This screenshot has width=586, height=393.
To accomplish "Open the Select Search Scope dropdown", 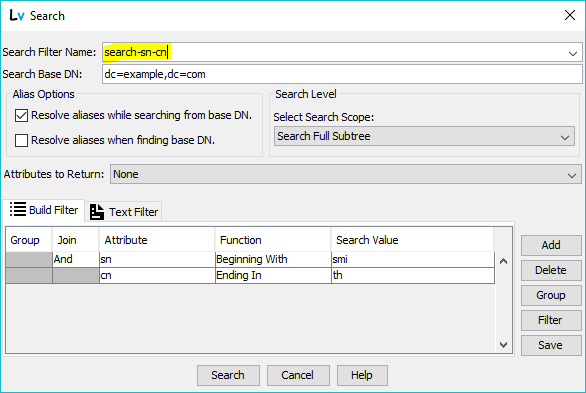I will (424, 136).
